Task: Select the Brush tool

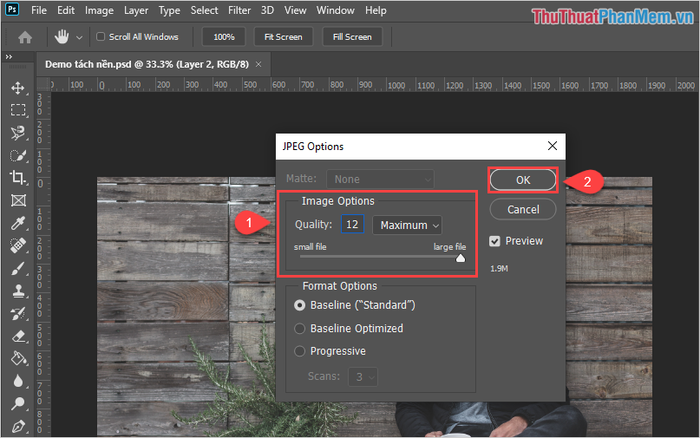Action: point(18,268)
